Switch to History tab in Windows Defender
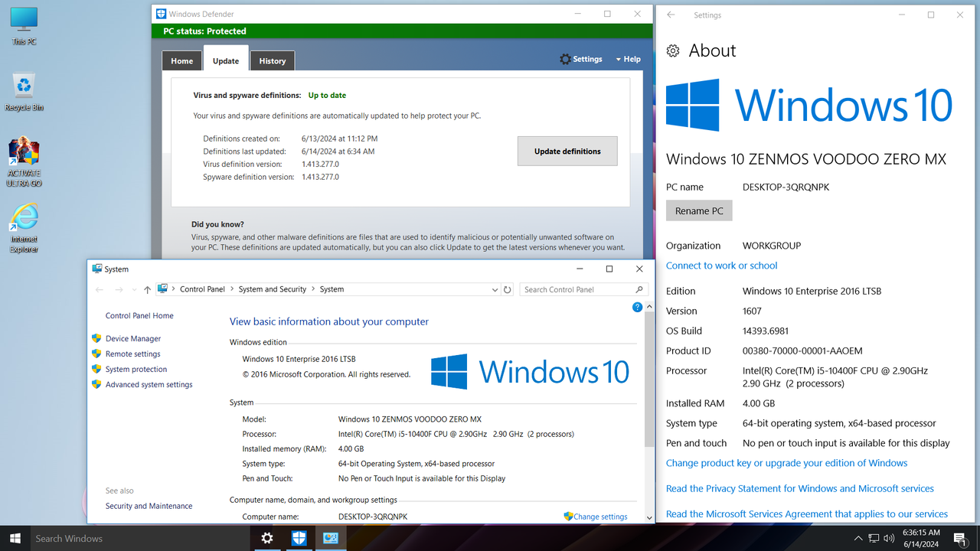The image size is (980, 551). [273, 61]
